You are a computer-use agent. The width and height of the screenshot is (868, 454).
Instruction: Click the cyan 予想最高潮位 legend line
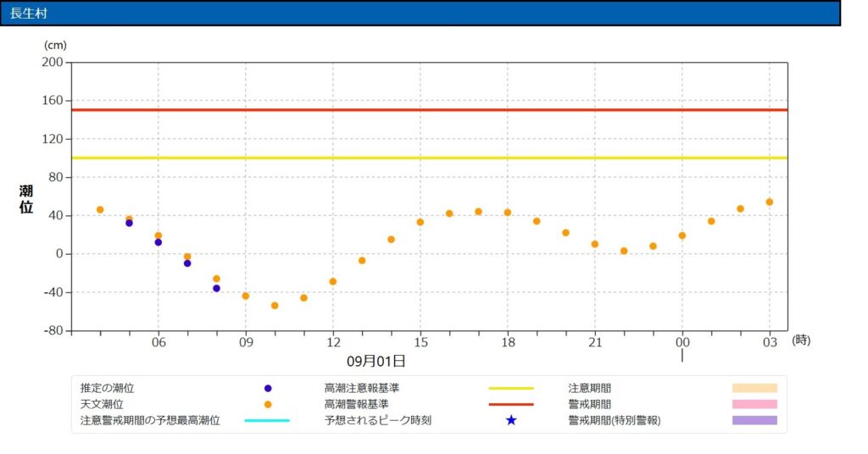pos(267,420)
